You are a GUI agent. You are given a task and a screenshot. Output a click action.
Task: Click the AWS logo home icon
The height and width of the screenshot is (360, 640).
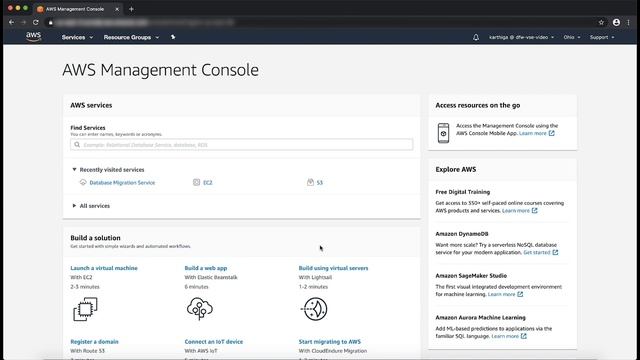coord(33,37)
